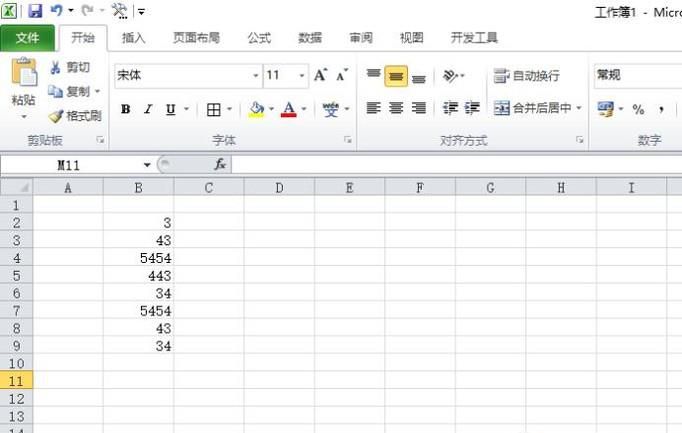
Task: Toggle Underline formatting
Action: tap(170, 109)
